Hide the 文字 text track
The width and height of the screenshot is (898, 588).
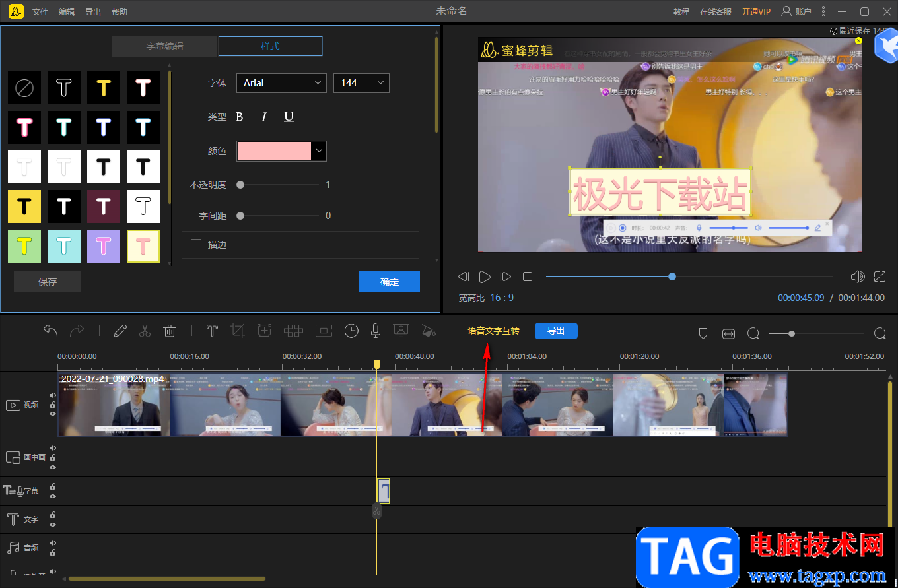pyautogui.click(x=53, y=525)
